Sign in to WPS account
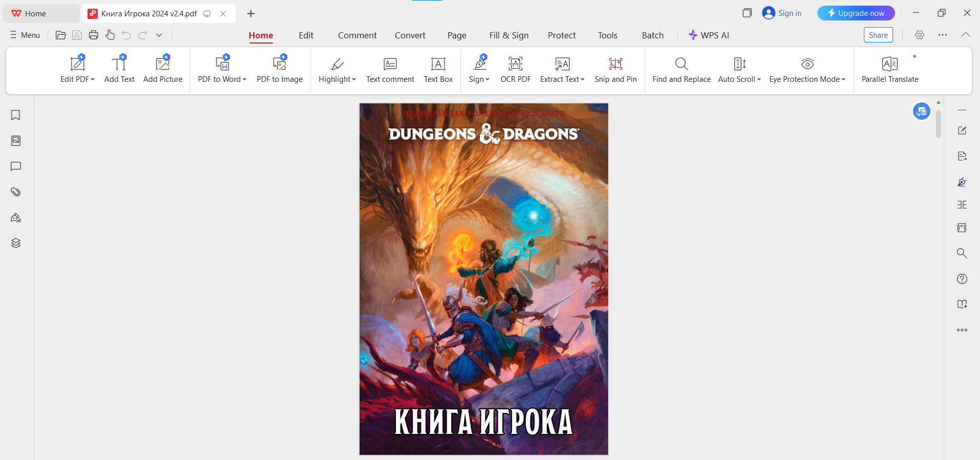The width and height of the screenshot is (980, 460). (782, 13)
